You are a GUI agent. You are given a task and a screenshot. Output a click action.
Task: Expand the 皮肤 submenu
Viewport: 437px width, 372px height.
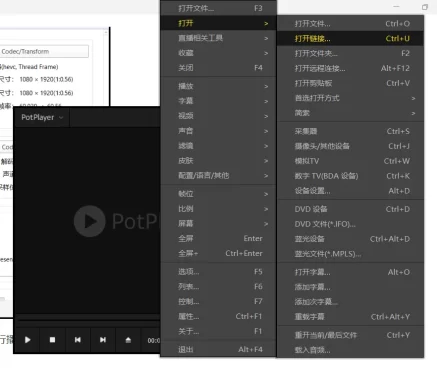point(218,161)
